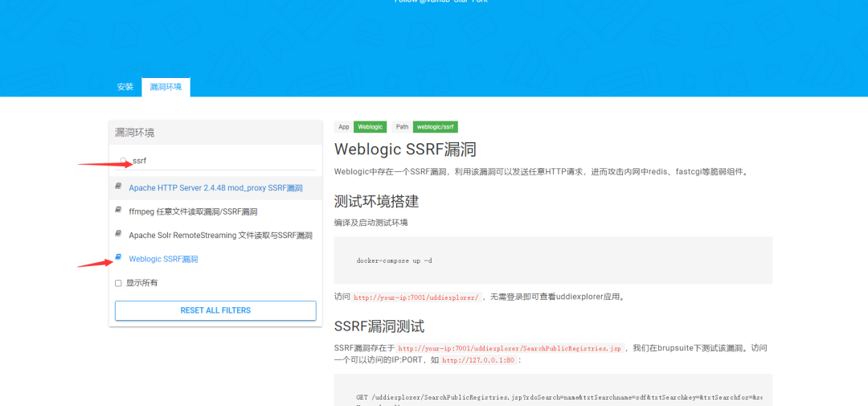Click the green weblogic/ssrf path tag
Screen dimensions: 868x406
(435, 127)
